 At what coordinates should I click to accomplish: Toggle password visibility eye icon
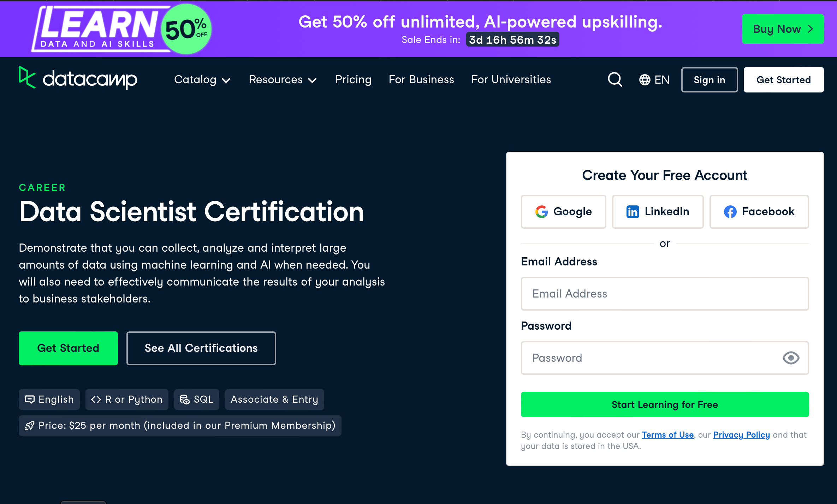click(x=791, y=358)
